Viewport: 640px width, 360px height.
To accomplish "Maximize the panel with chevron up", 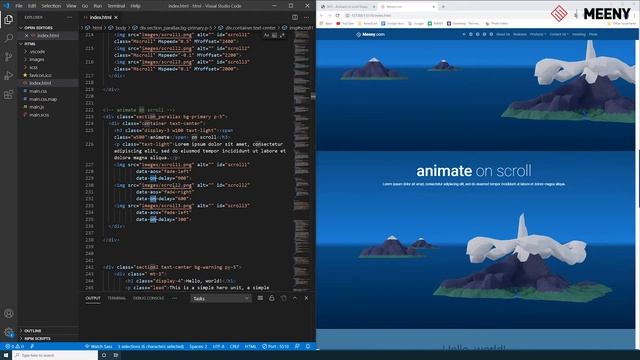I will tap(295, 298).
